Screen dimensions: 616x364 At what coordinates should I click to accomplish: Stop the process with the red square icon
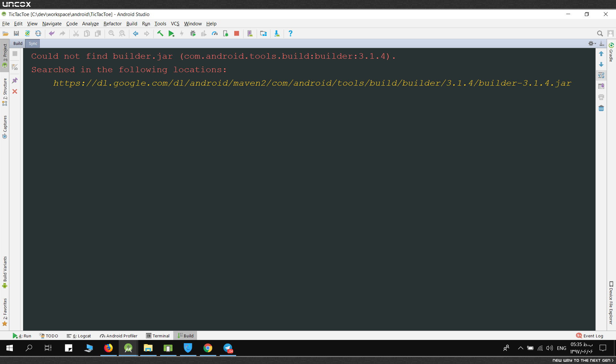(236, 33)
